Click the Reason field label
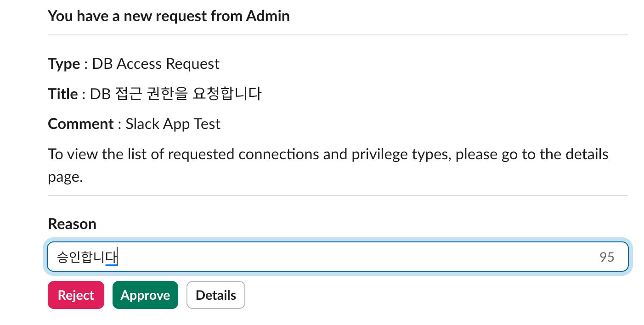Viewport: 644px width, 325px height. 72,224
